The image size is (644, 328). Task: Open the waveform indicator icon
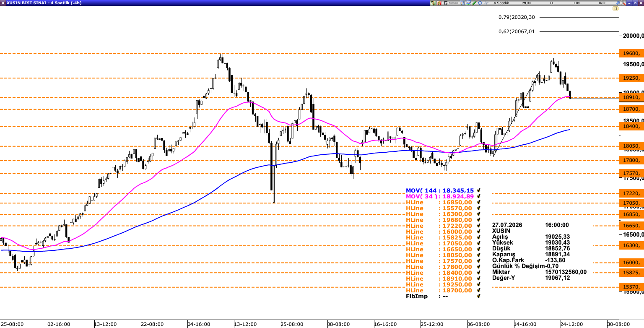486,3
